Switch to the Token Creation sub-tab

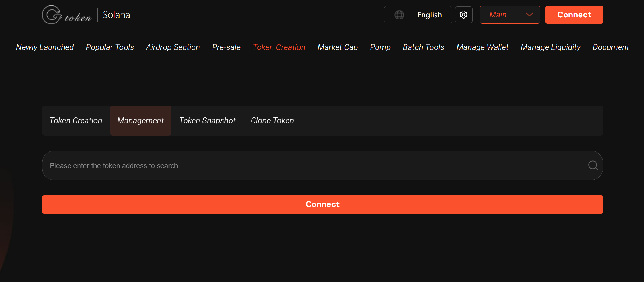pos(76,121)
